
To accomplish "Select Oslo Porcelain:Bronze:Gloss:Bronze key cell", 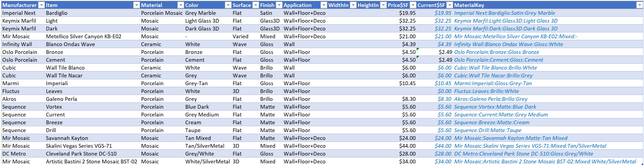I will coord(548,52).
